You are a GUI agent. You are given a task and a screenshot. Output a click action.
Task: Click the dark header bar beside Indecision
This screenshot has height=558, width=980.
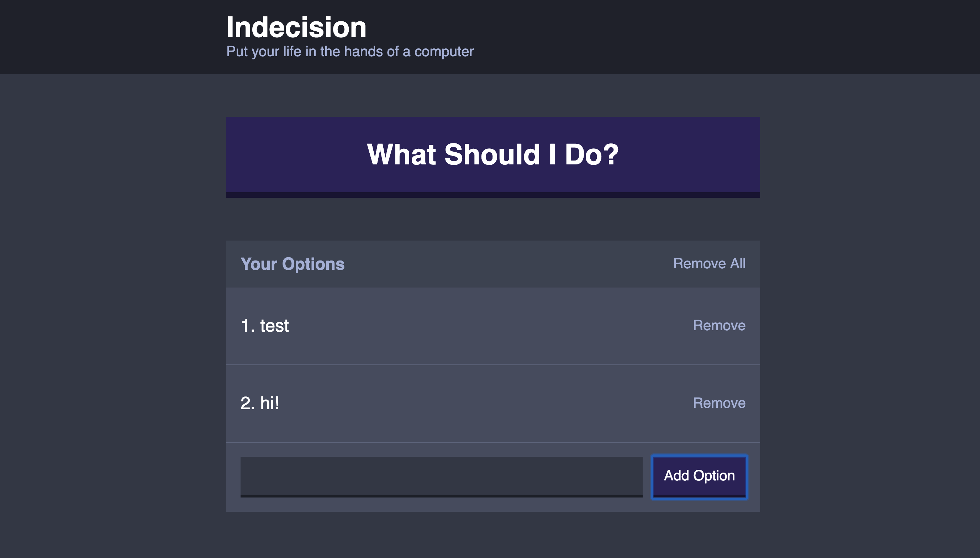click(651, 35)
